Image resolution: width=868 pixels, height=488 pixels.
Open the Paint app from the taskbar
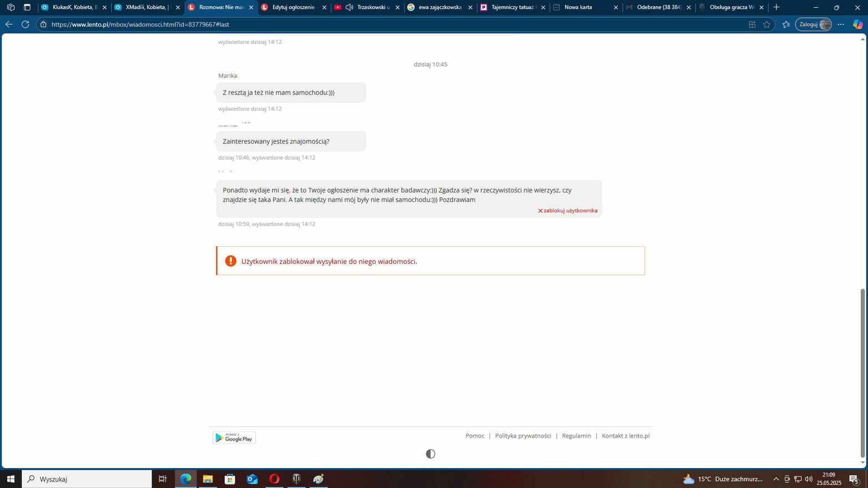coord(319,479)
